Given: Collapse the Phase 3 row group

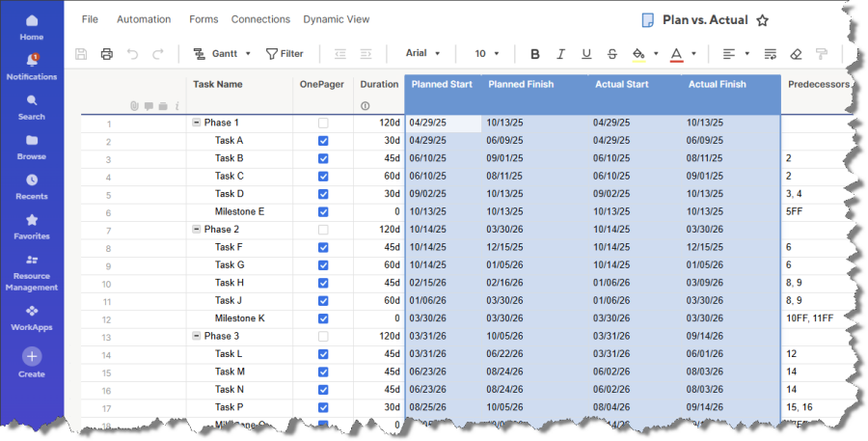Looking at the screenshot, I should click(196, 336).
